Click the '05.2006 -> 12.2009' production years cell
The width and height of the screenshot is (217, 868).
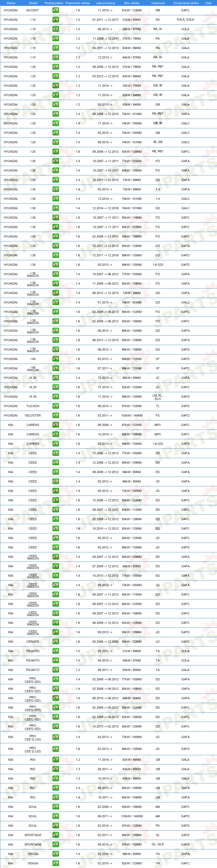click(x=105, y=642)
